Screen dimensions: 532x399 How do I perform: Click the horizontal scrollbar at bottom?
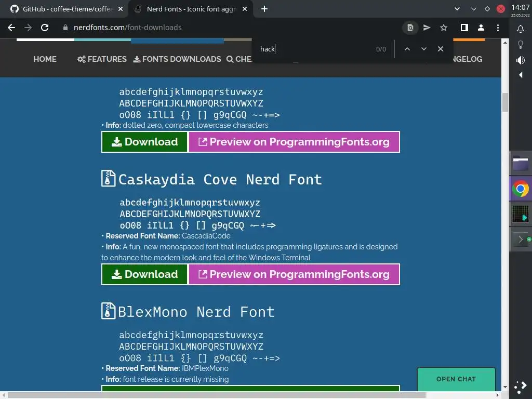pyautogui.click(x=217, y=395)
